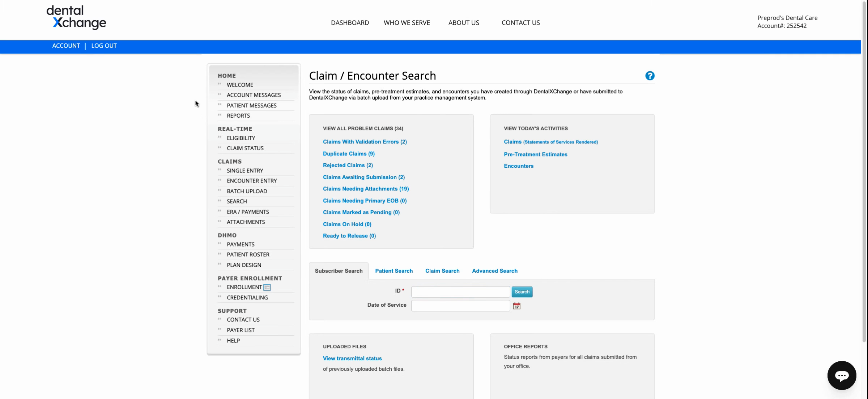View Claims On Hold (0)
The image size is (868, 399).
pos(347,224)
